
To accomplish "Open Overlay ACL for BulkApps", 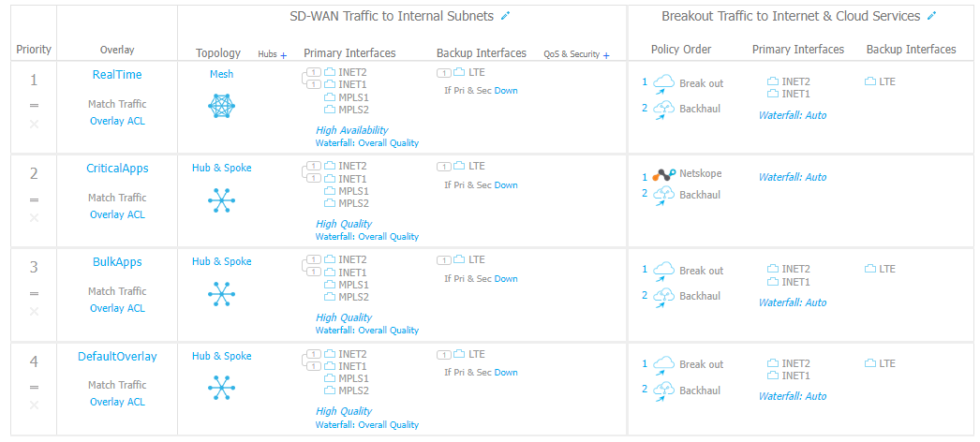I will click(x=117, y=308).
